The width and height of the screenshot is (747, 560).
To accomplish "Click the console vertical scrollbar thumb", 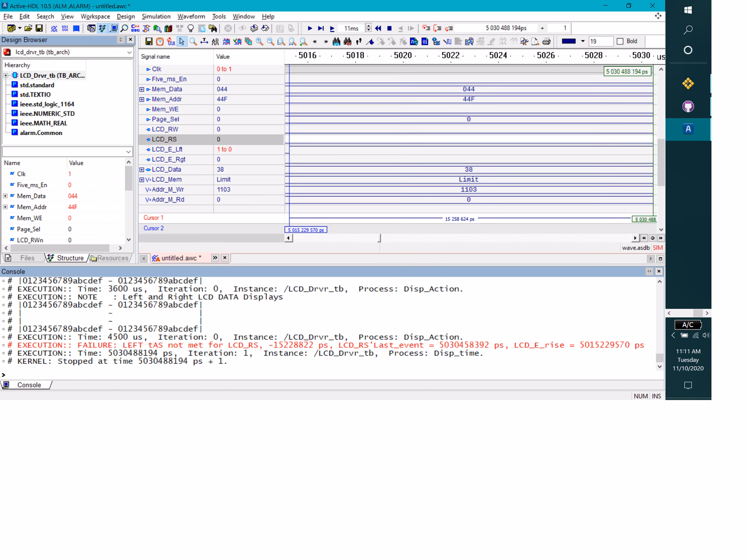I will point(659,357).
